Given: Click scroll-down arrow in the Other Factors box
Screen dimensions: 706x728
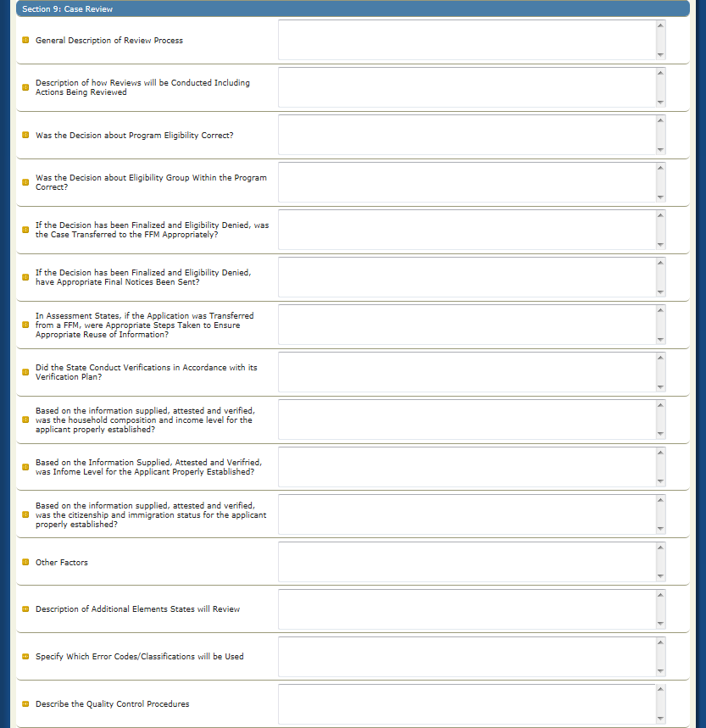Looking at the screenshot, I should 660,576.
